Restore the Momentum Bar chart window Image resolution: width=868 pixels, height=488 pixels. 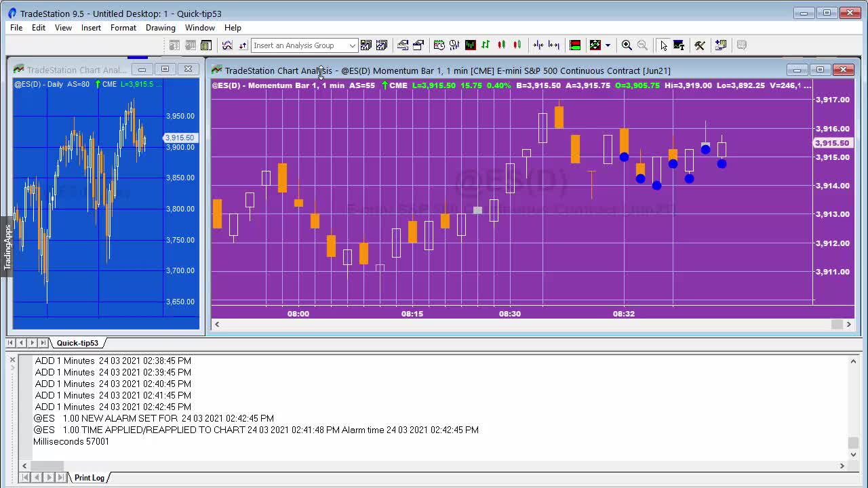820,70
